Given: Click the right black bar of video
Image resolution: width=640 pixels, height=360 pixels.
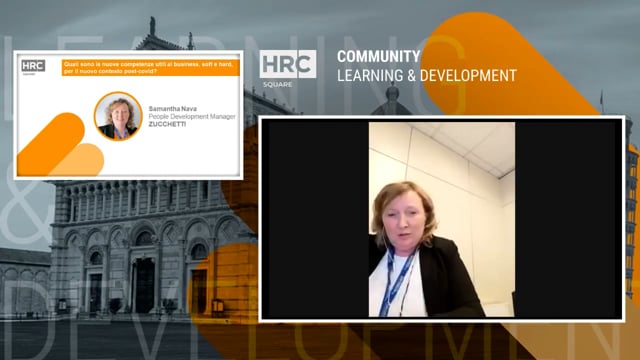Looking at the screenshot, I should click(x=568, y=219).
